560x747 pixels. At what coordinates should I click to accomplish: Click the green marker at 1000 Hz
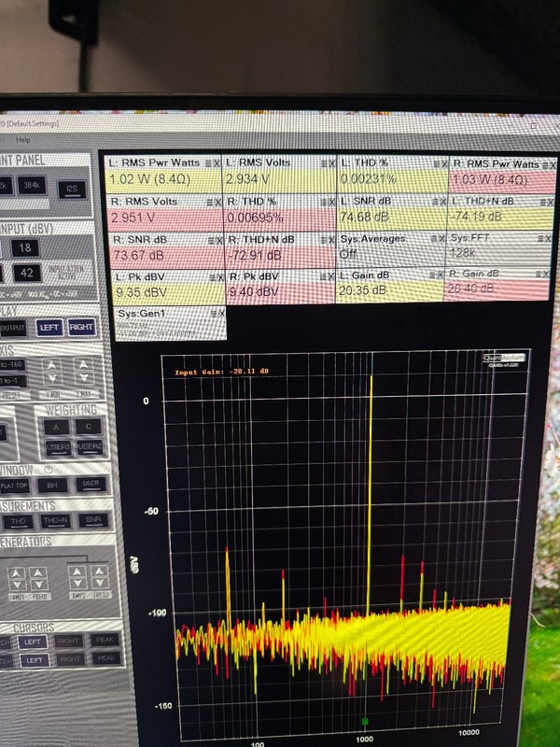coord(365,722)
